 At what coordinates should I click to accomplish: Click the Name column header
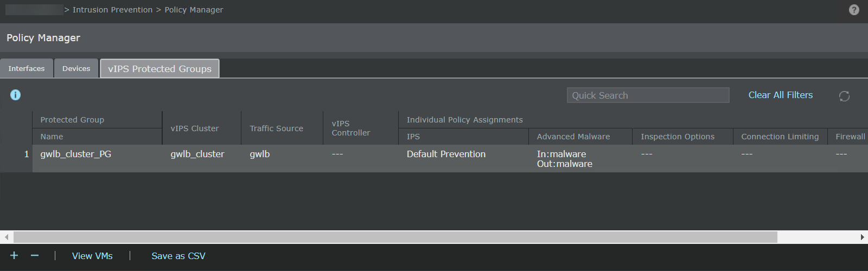pyautogui.click(x=97, y=137)
